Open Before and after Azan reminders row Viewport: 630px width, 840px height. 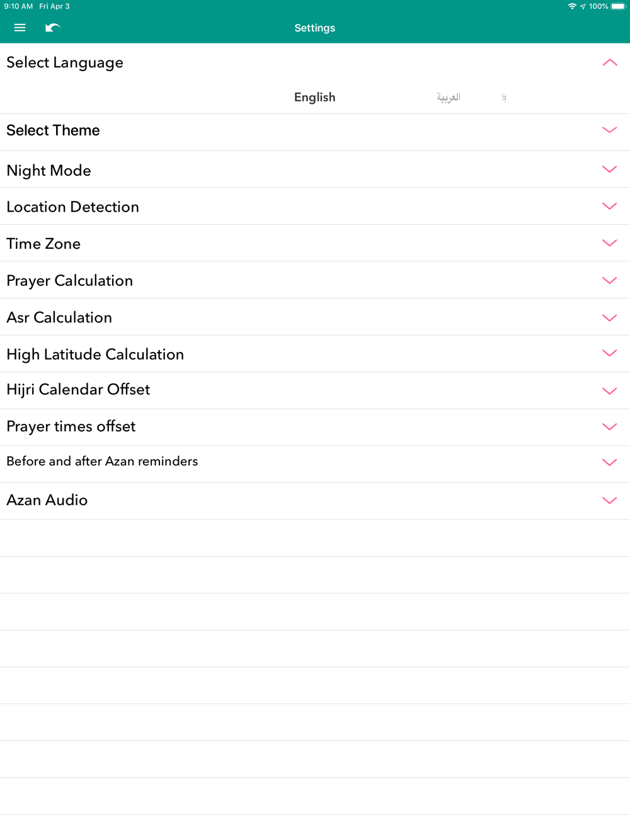click(315, 464)
